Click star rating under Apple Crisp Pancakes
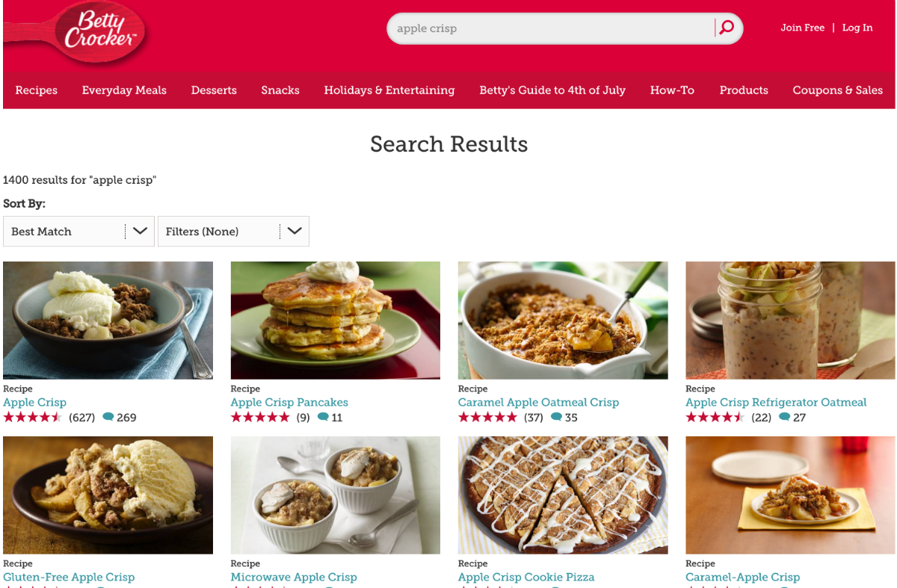Screen dimensions: 897x588 pyautogui.click(x=260, y=418)
